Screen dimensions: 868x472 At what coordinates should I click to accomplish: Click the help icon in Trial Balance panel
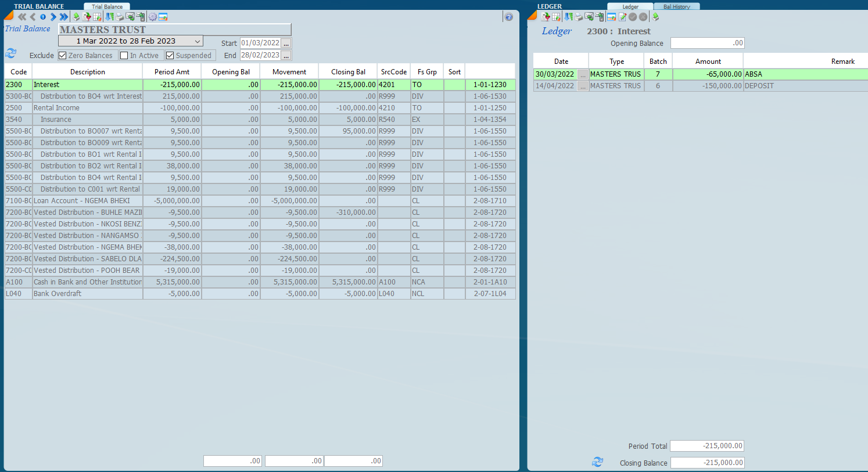point(508,17)
